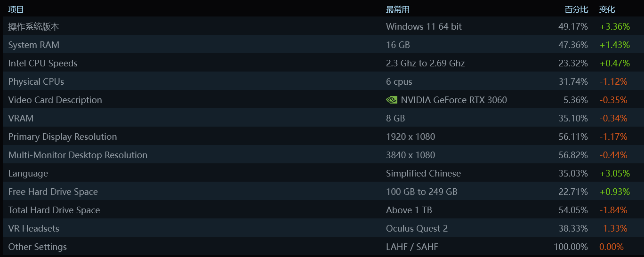The image size is (644, 257).
Task: Open the Multi-Monitor Desktop Resolution row
Action: pos(322,155)
